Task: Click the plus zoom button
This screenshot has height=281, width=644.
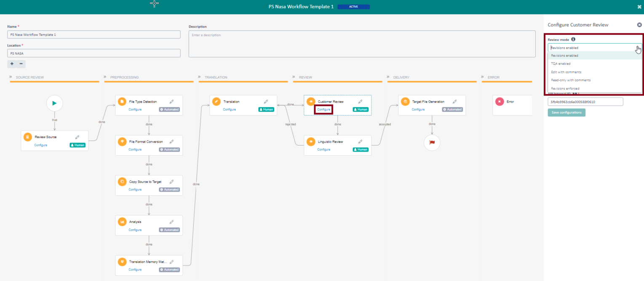Action: tap(12, 64)
